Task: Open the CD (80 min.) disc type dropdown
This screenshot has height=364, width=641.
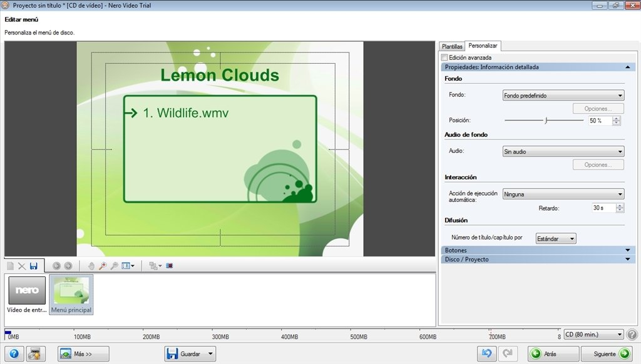Action: (x=593, y=335)
